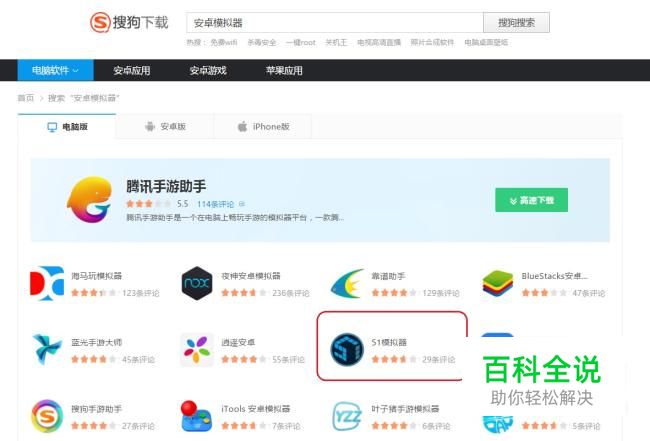Click the Nox 夜神安卓模拟器 icon
The image size is (650, 441).
(x=197, y=284)
